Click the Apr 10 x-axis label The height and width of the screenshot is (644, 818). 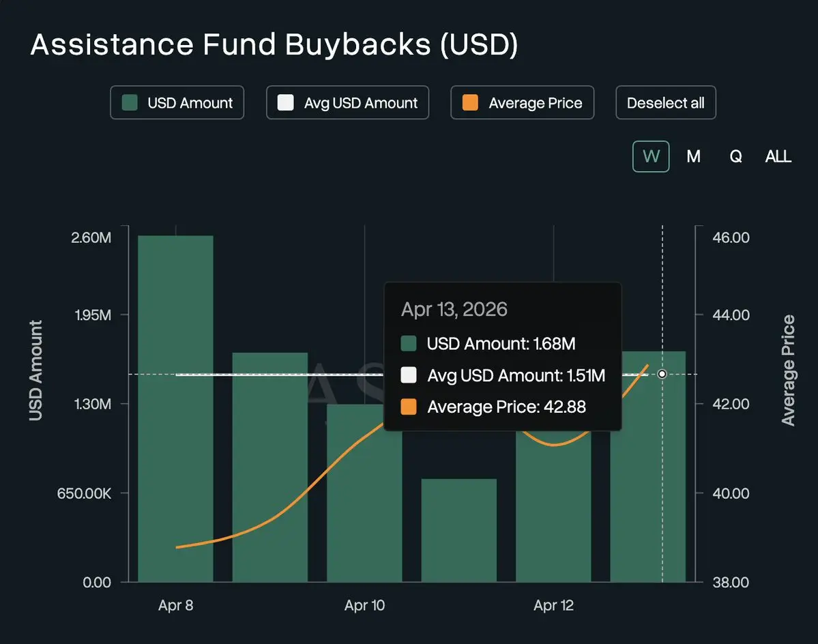point(364,606)
